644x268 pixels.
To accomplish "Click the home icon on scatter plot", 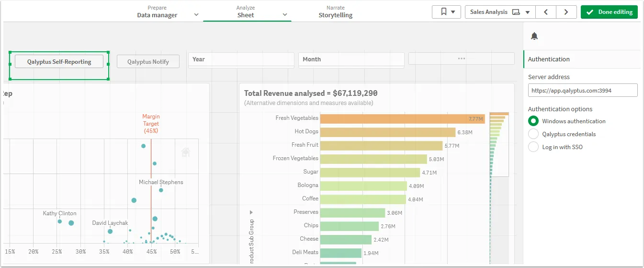I will point(186,152).
